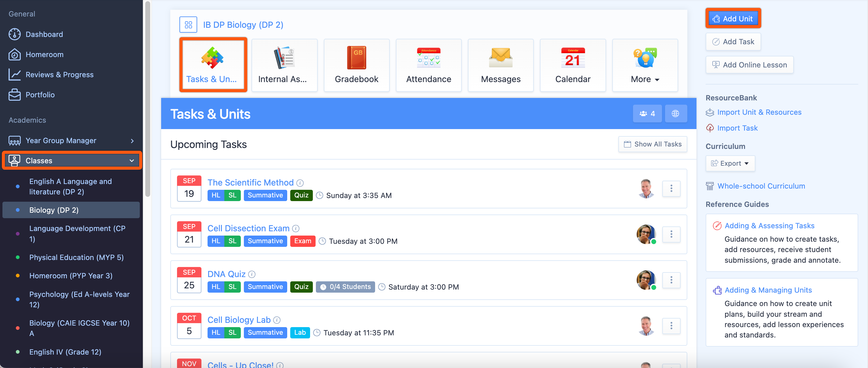868x368 pixels.
Task: Click the Add Task button
Action: pos(733,42)
